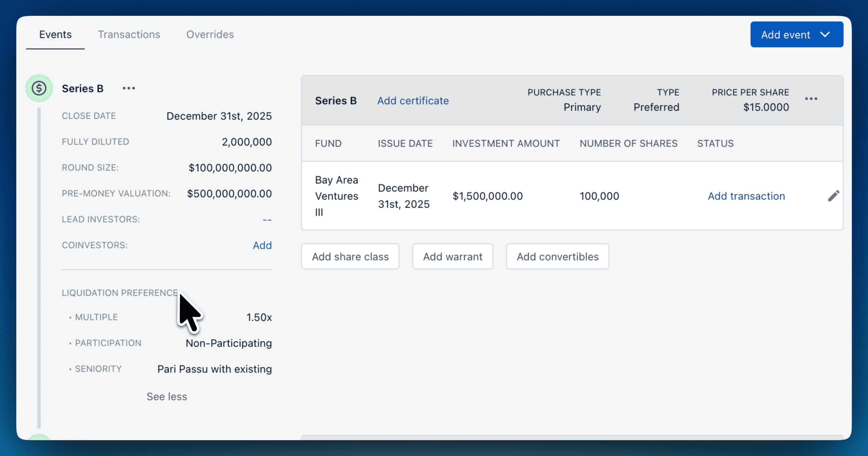Screen dimensions: 868x456
Task: Click the Number of Shares column header
Action: click(x=628, y=143)
